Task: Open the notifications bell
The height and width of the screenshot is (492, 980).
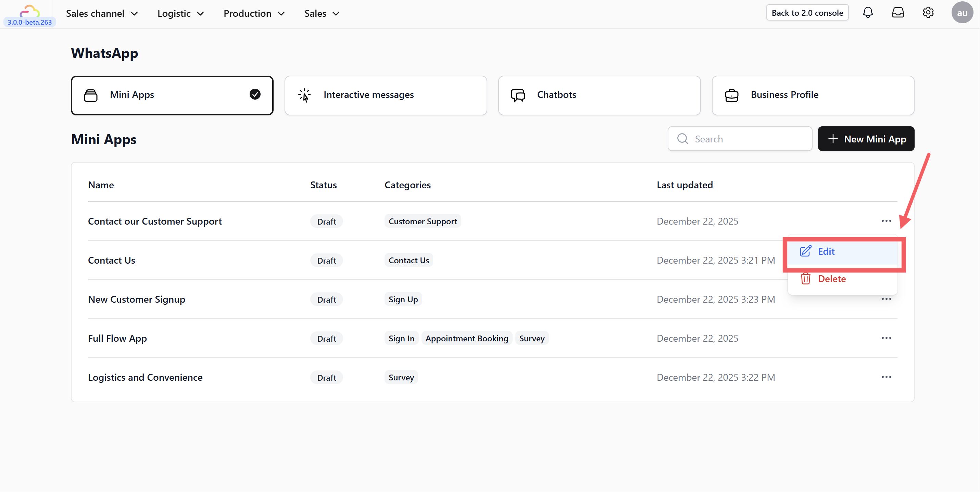Action: click(x=868, y=13)
